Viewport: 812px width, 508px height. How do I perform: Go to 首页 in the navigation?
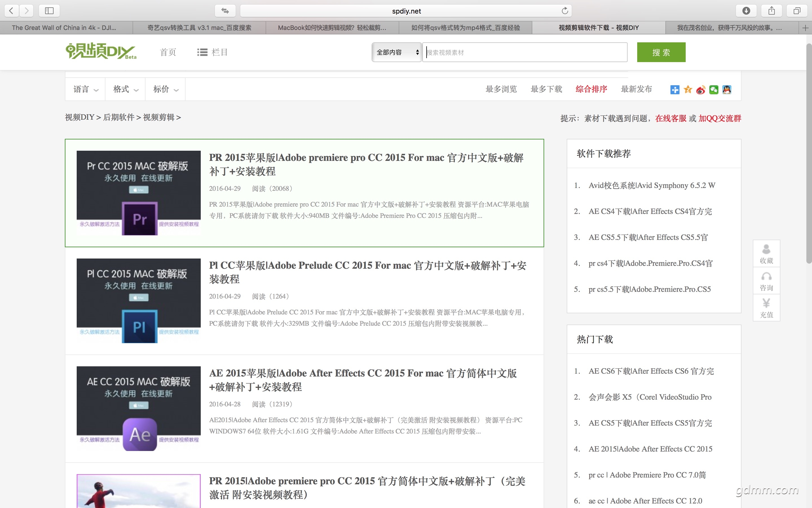[x=168, y=52]
